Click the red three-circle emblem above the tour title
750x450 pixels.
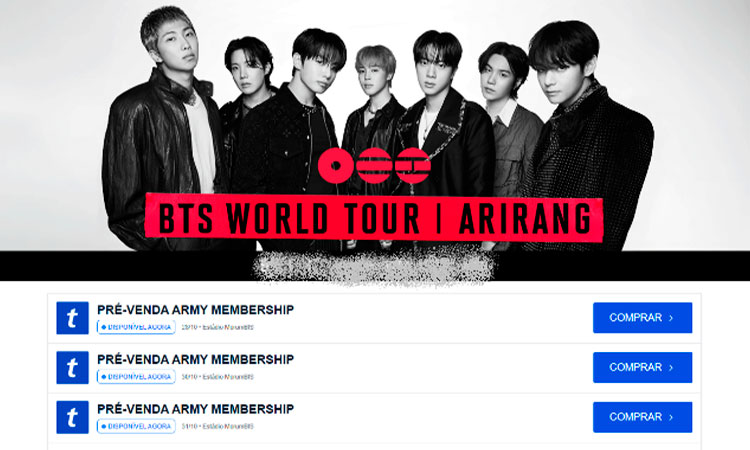[373, 166]
